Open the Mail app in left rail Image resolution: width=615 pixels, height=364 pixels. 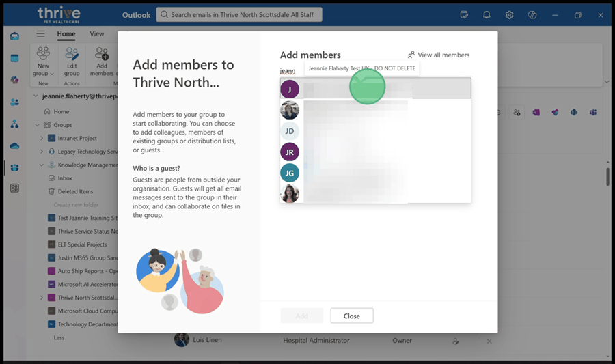(x=14, y=36)
